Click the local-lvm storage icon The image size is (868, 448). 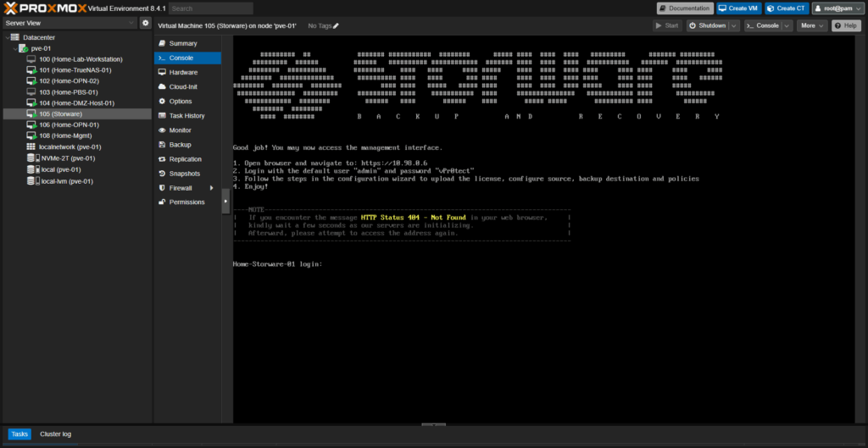point(32,181)
